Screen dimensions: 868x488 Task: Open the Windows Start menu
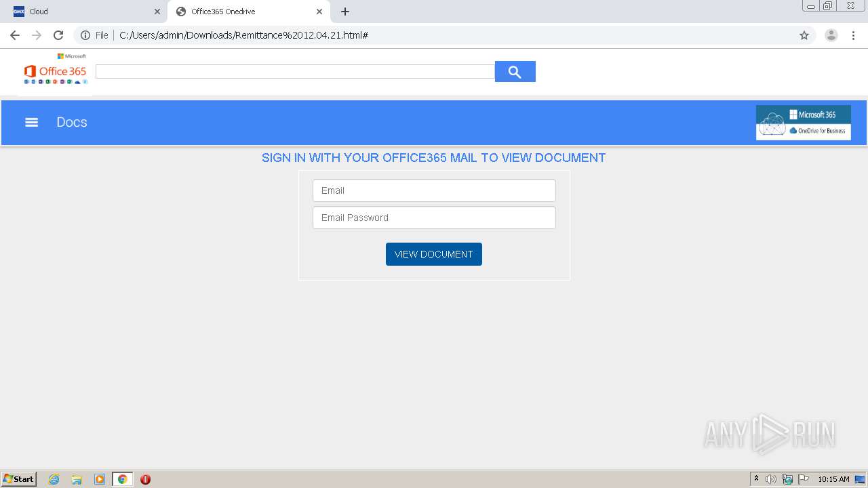[18, 479]
